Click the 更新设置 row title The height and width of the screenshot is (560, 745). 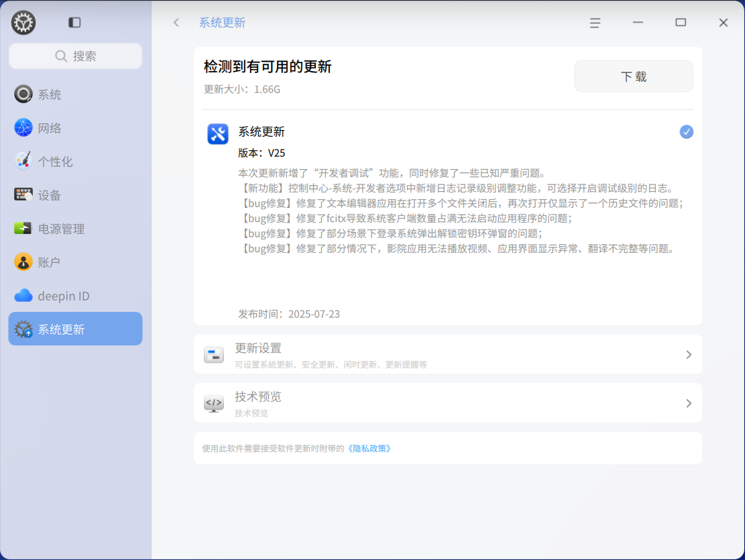pos(258,348)
